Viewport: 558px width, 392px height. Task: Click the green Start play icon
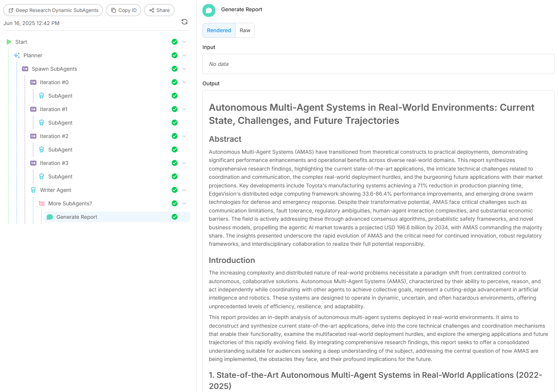pyautogui.click(x=9, y=42)
